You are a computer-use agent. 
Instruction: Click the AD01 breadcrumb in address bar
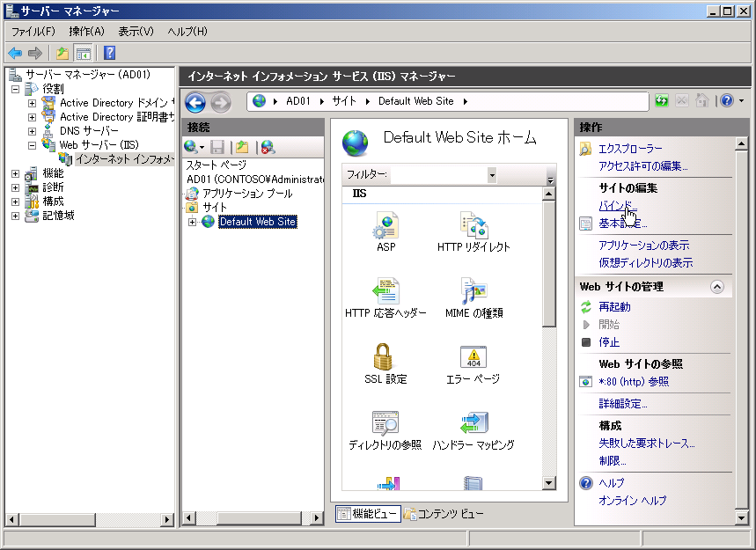coord(298,101)
